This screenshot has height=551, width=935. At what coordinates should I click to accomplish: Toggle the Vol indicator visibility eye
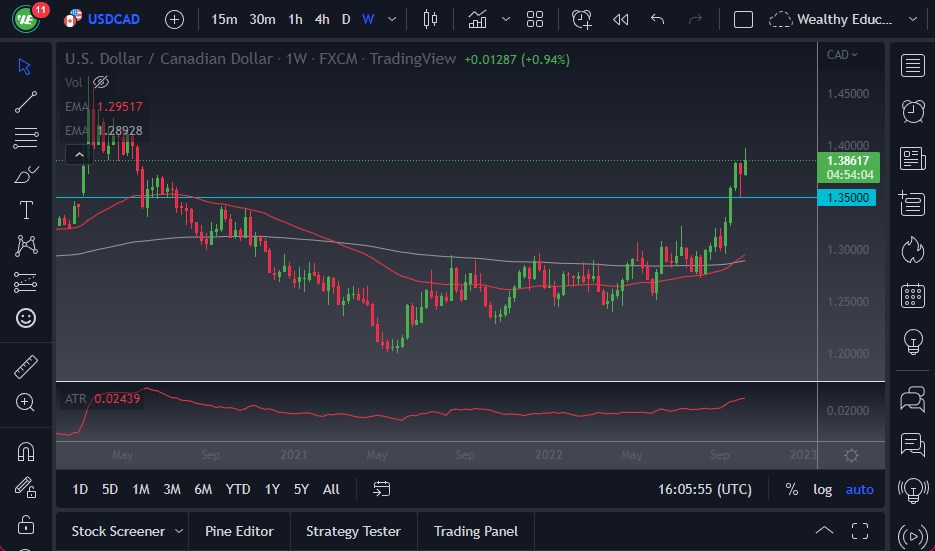click(x=101, y=82)
